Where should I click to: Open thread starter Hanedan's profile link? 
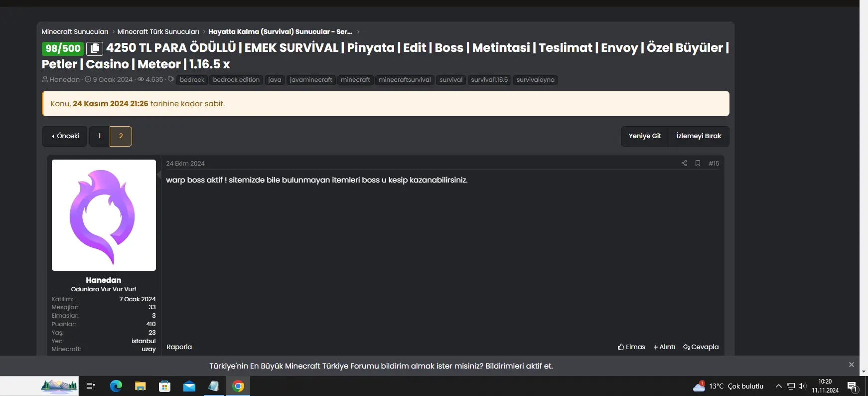(65, 80)
